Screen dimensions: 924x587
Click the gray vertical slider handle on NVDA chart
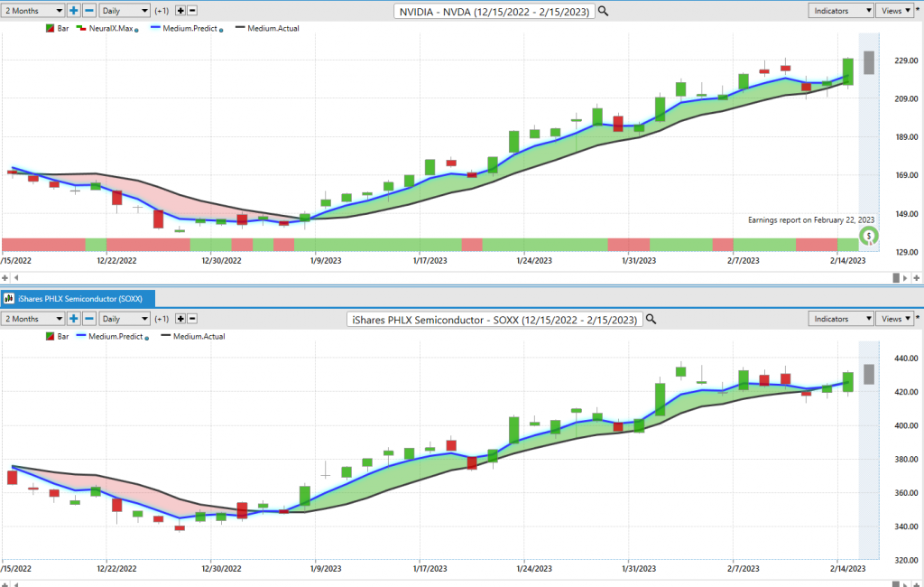(869, 62)
